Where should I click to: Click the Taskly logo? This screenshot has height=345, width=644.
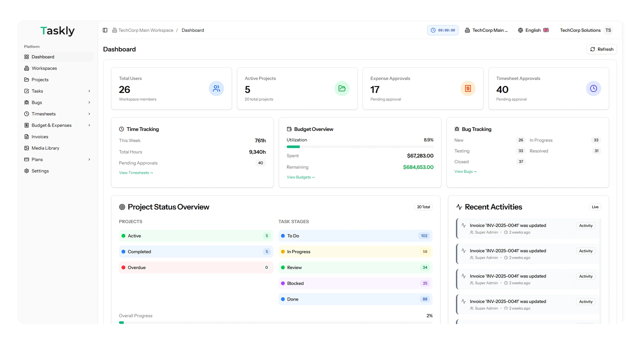[x=57, y=31]
